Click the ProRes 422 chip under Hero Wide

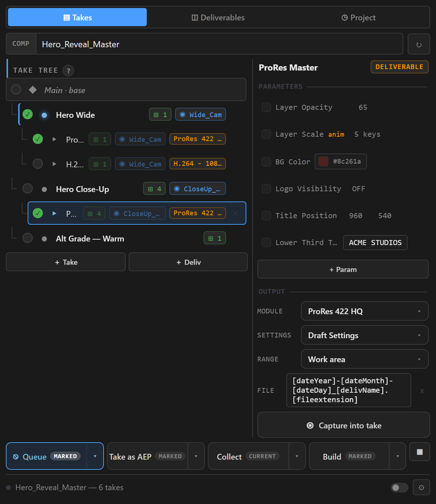coord(197,139)
